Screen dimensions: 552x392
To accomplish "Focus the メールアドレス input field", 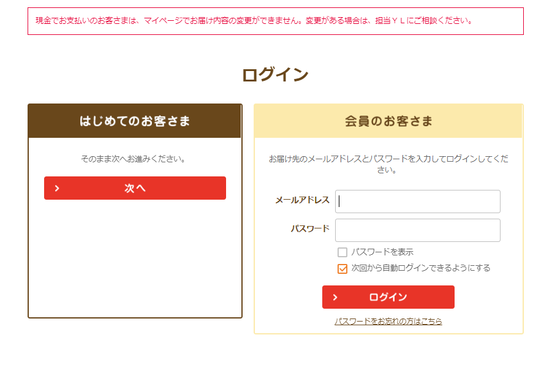I will (x=417, y=202).
